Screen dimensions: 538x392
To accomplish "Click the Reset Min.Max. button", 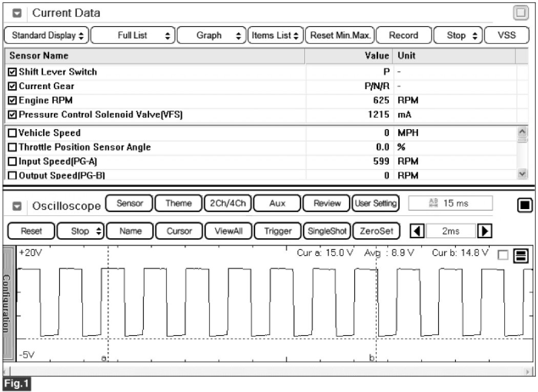I will click(340, 35).
